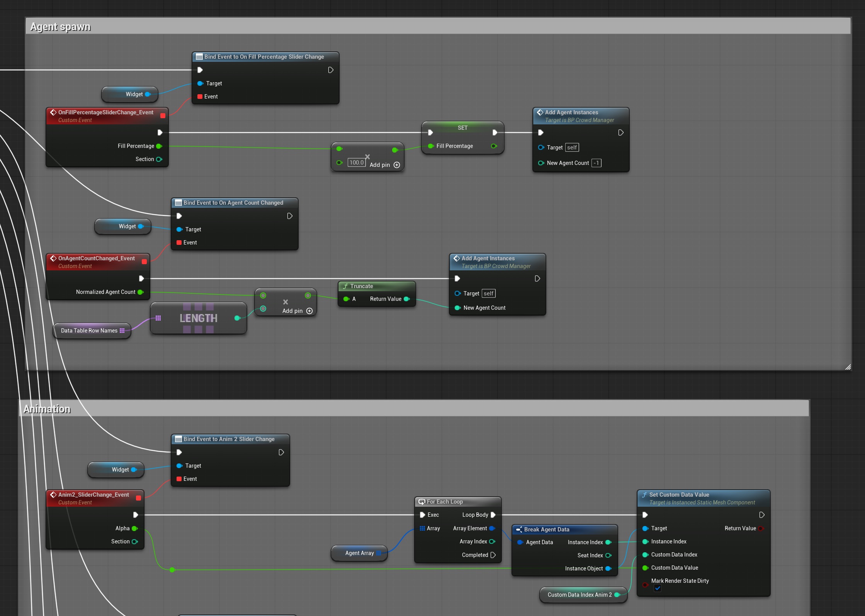
Task: Click the Completed execution output pin
Action: point(493,555)
